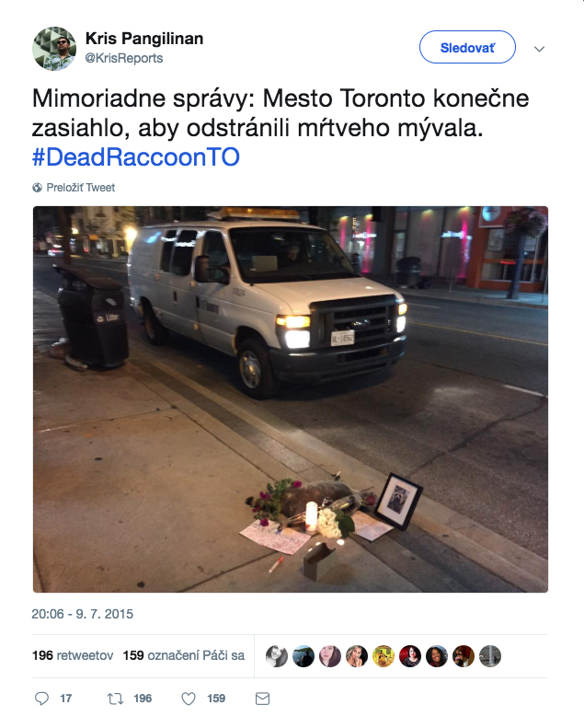584x728 pixels.
Task: Open the #DeadRaccoonTO hashtag link
Action: tap(136, 157)
